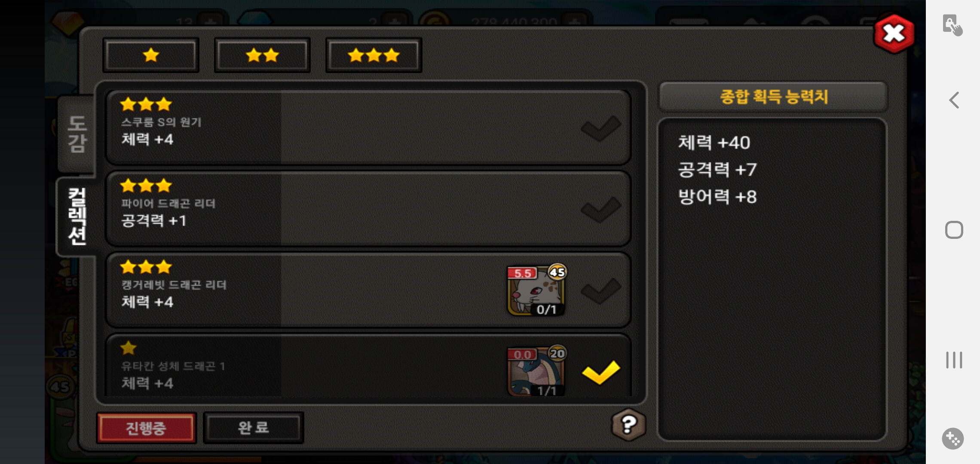
Task: Show 완료 completed collections
Action: coord(254,428)
